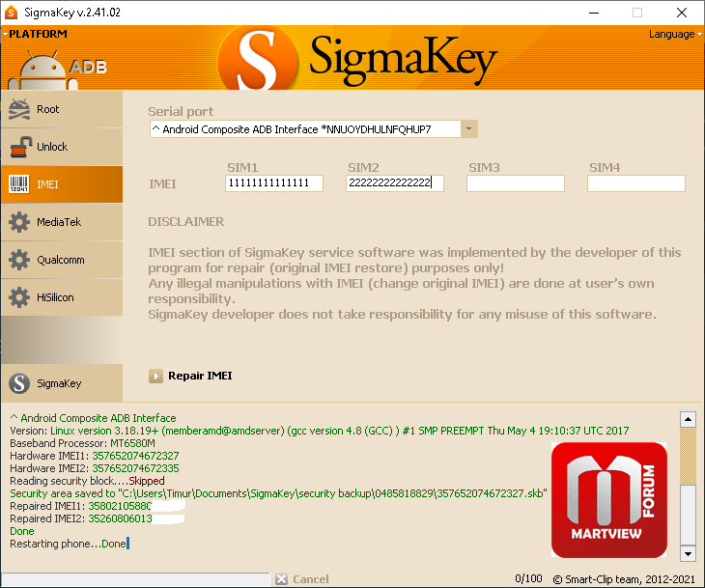705x588 pixels.
Task: Click the log scrollbar up arrow
Action: click(x=688, y=419)
